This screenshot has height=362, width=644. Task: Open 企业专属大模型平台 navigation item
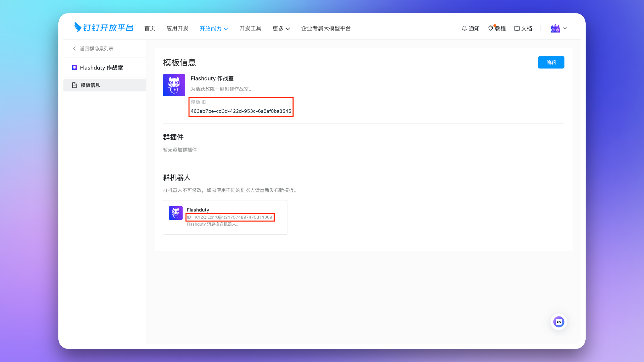(326, 28)
